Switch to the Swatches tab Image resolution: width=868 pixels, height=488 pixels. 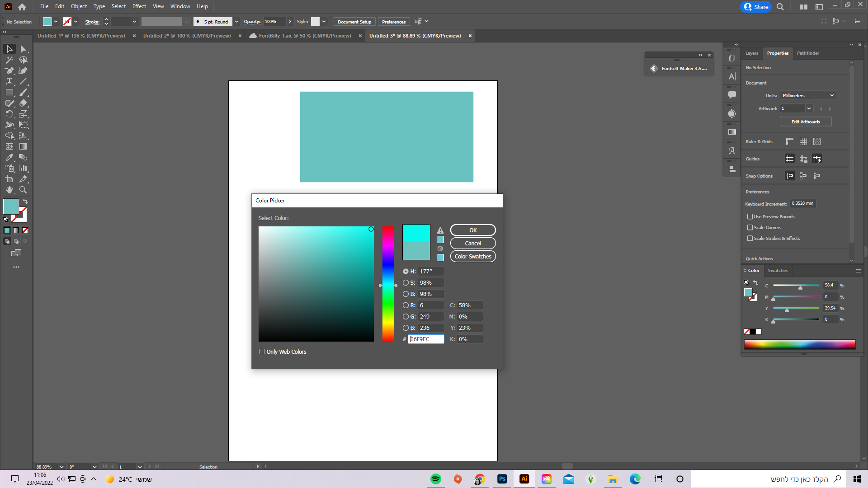tap(778, 270)
